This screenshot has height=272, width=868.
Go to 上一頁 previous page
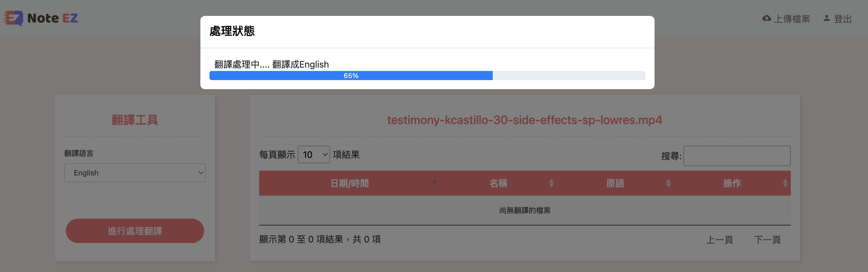(720, 240)
